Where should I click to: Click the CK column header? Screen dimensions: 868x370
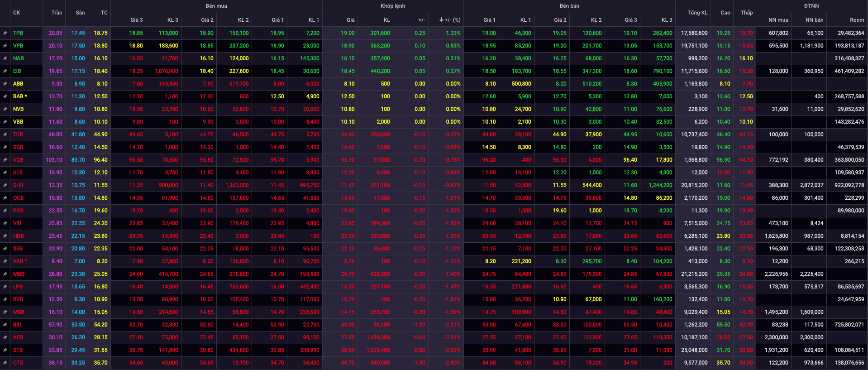point(17,13)
